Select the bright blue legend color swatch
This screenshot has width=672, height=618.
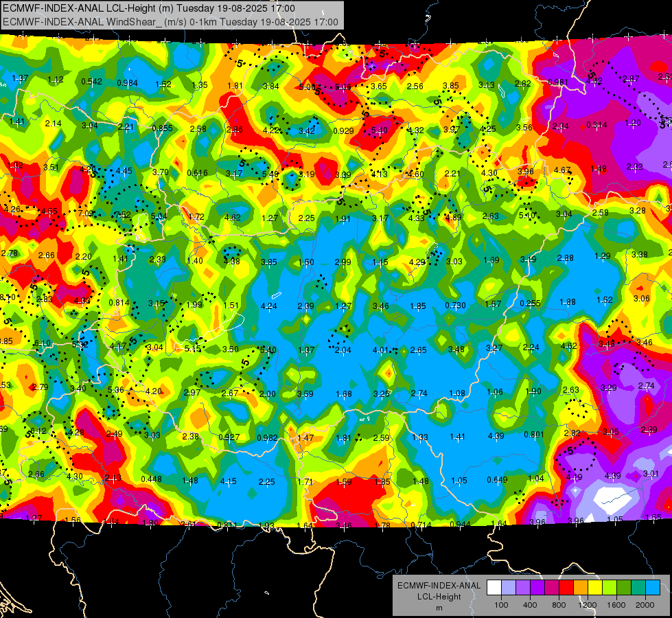click(653, 588)
